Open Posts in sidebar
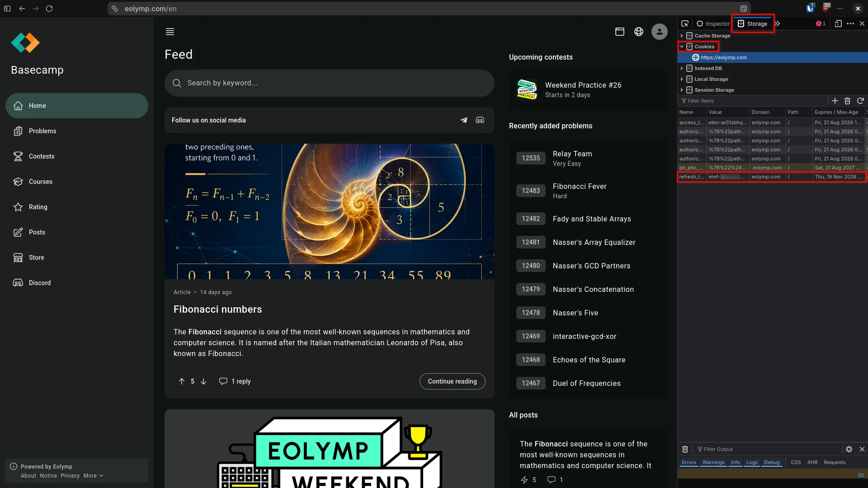868x488 pixels. [77, 232]
